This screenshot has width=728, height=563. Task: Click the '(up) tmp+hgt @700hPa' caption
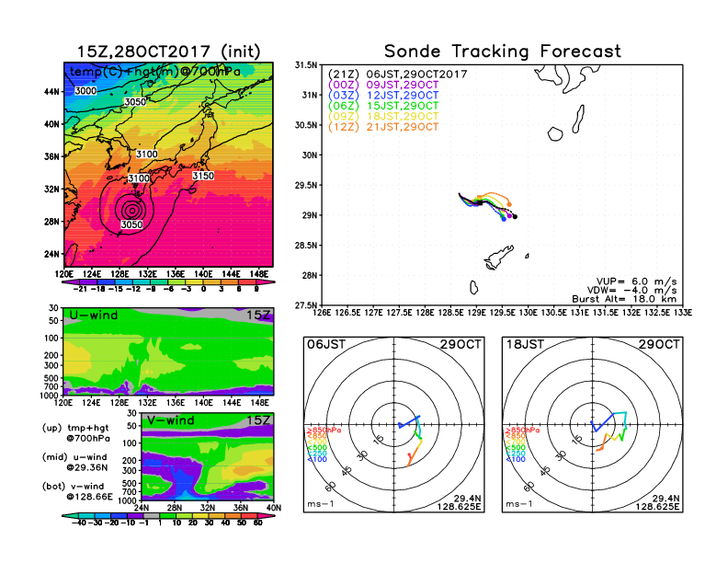(x=75, y=433)
